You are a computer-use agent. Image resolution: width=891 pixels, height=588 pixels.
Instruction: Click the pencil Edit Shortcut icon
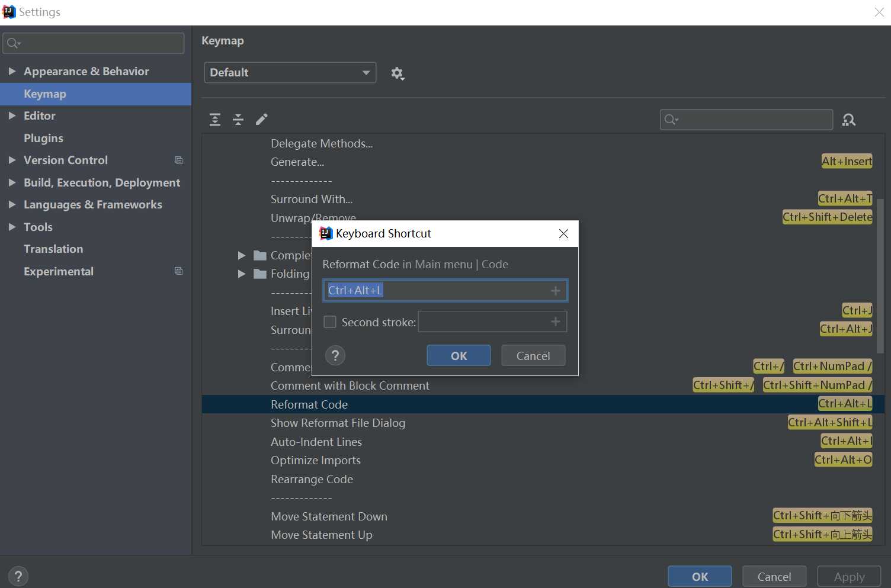click(261, 120)
